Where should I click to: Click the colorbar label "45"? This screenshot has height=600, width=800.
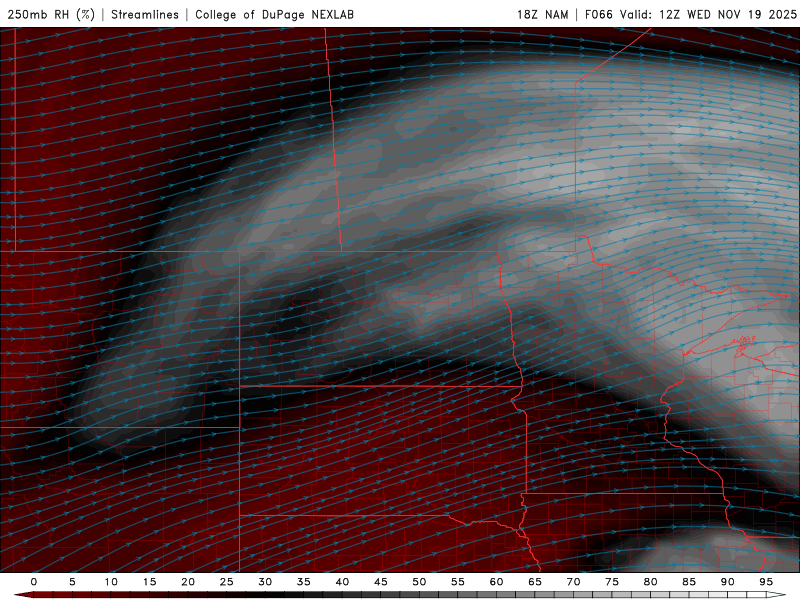pyautogui.click(x=380, y=582)
